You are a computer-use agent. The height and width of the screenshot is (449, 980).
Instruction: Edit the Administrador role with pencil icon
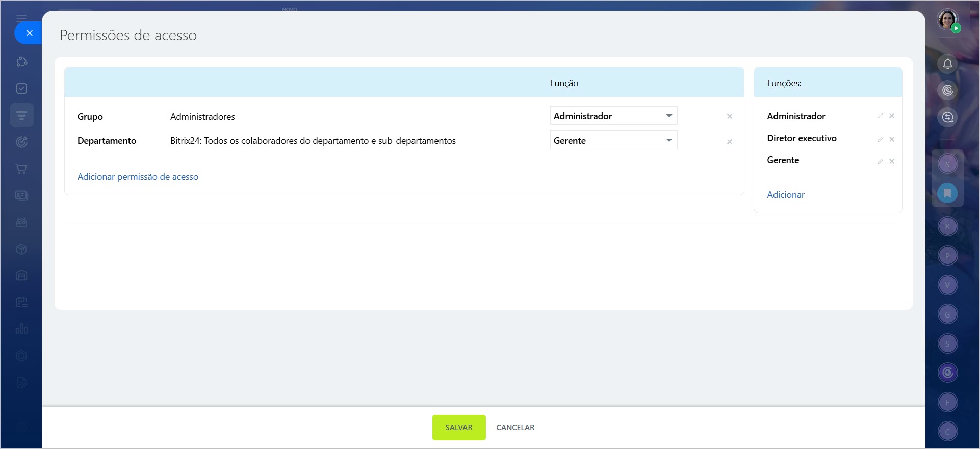click(880, 116)
